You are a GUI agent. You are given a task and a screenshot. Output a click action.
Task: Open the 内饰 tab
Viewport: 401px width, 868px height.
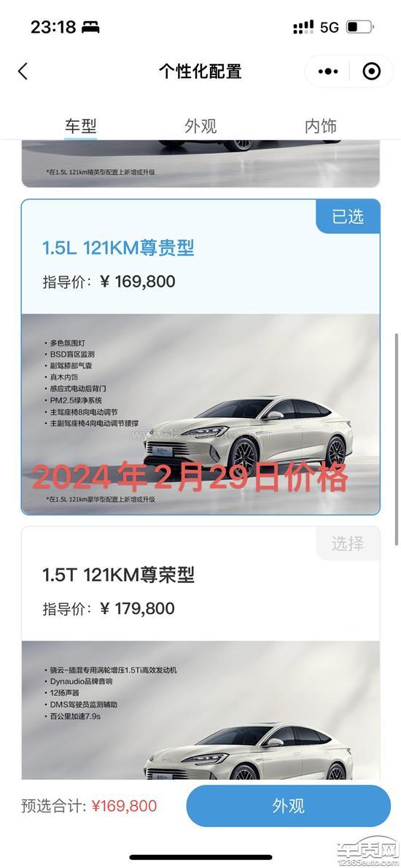point(320,125)
